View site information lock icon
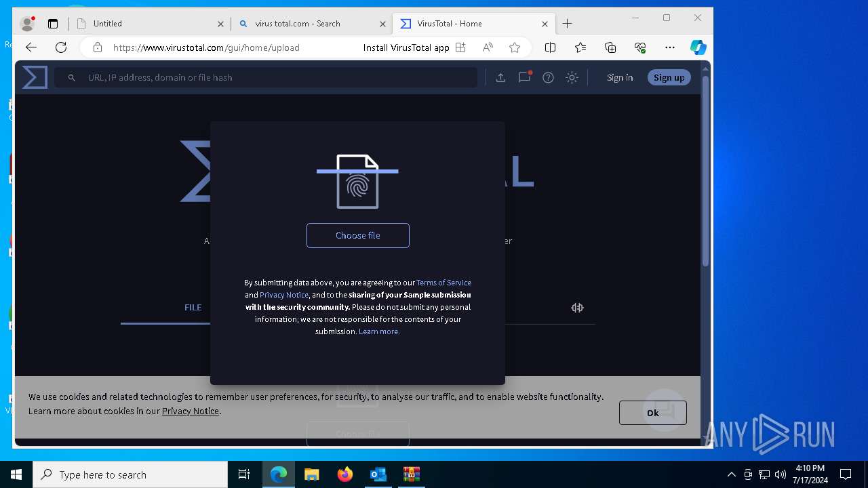Viewport: 868px width, 488px height. pyautogui.click(x=98, y=47)
